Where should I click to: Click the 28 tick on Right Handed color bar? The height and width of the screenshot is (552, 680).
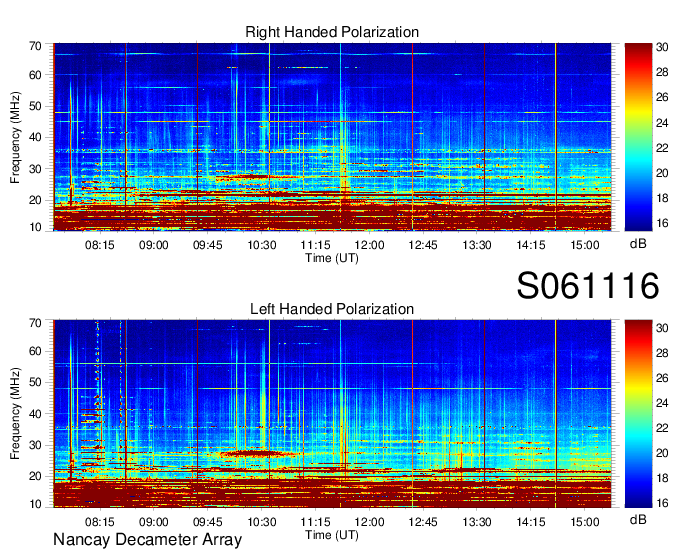pyautogui.click(x=662, y=72)
